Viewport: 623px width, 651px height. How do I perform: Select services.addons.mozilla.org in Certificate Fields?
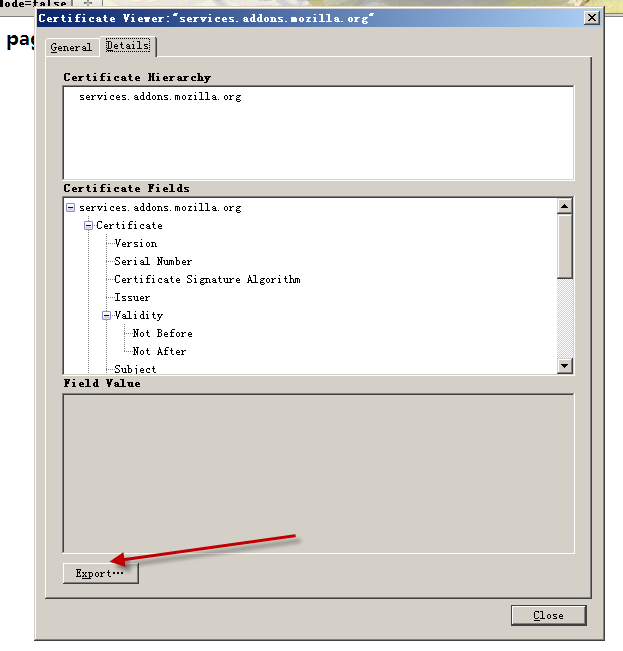[160, 208]
